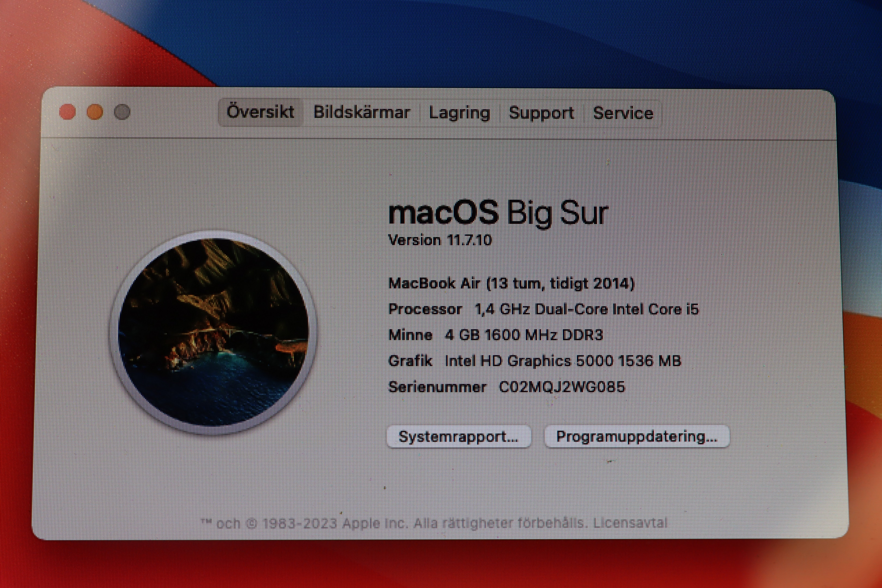882x588 pixels.
Task: Open the Service tab
Action: [623, 113]
